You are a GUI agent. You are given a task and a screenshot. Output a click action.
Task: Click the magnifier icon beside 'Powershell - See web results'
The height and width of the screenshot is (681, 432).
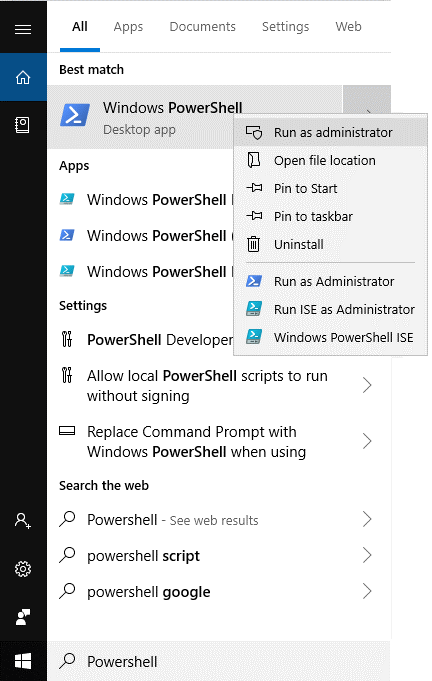click(x=67, y=519)
